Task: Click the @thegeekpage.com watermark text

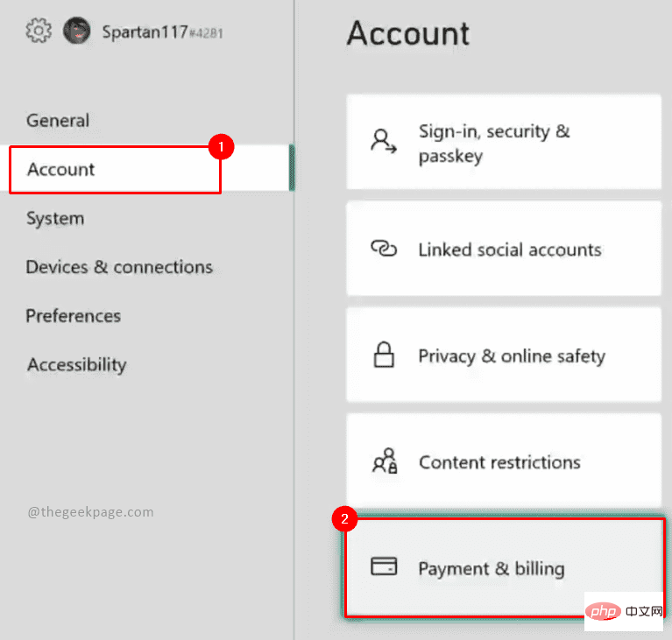Action: click(x=90, y=512)
